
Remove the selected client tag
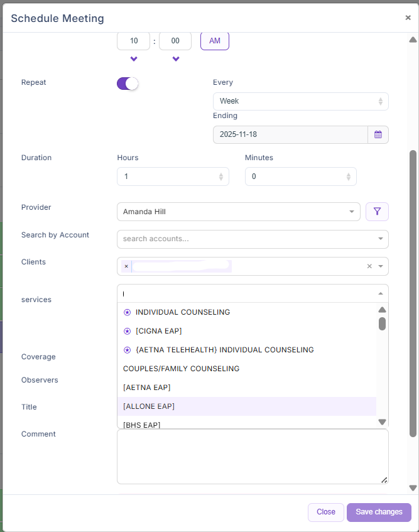point(126,266)
